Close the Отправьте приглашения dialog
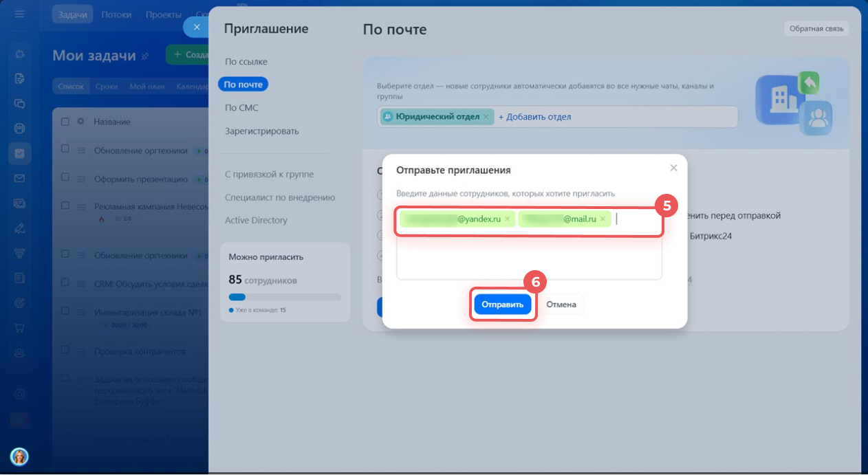This screenshot has width=868, height=475. pyautogui.click(x=673, y=168)
